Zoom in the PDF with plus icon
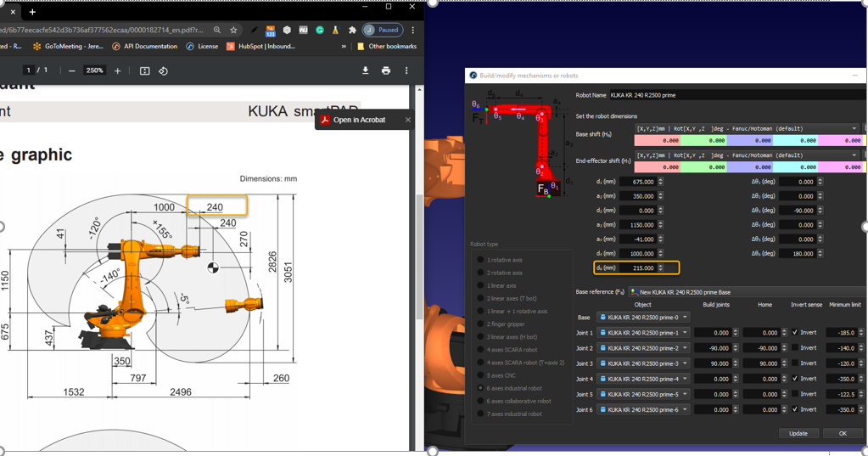This screenshot has width=868, height=456. (118, 70)
